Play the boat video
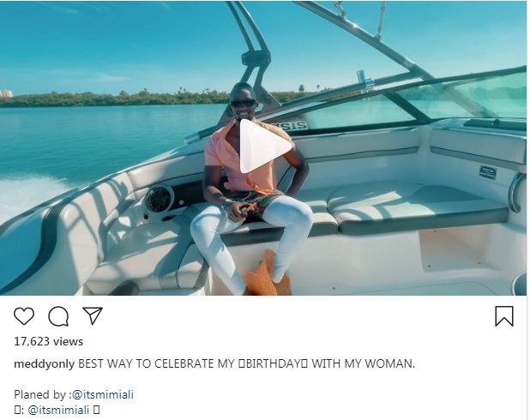Screen dimensions: 530x420 [265, 147]
